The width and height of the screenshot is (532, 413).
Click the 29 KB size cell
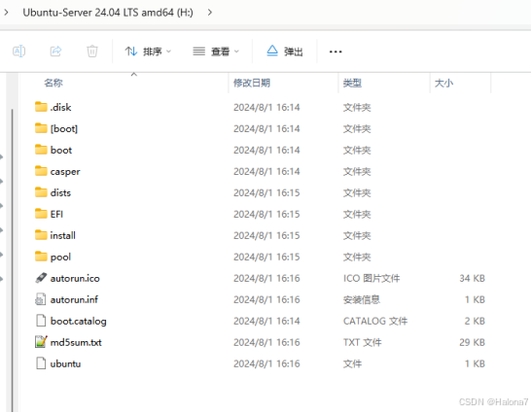pos(472,342)
